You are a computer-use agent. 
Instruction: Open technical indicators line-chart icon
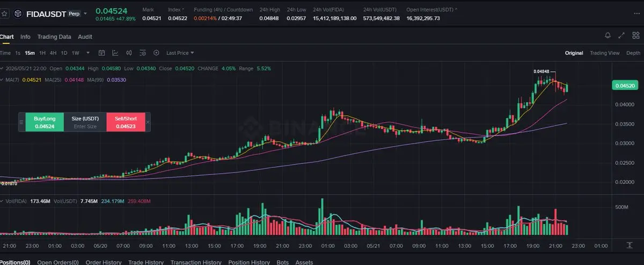coord(115,53)
